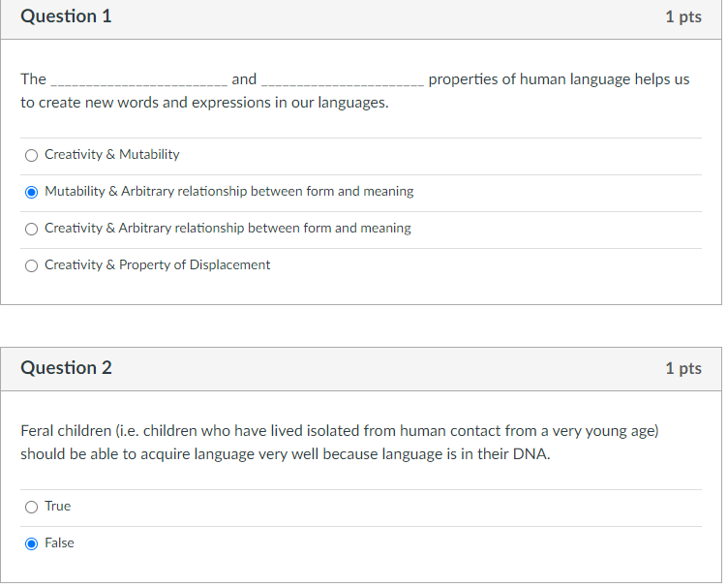The height and width of the screenshot is (588, 728).
Task: Select the False radio button
Action: (31, 543)
